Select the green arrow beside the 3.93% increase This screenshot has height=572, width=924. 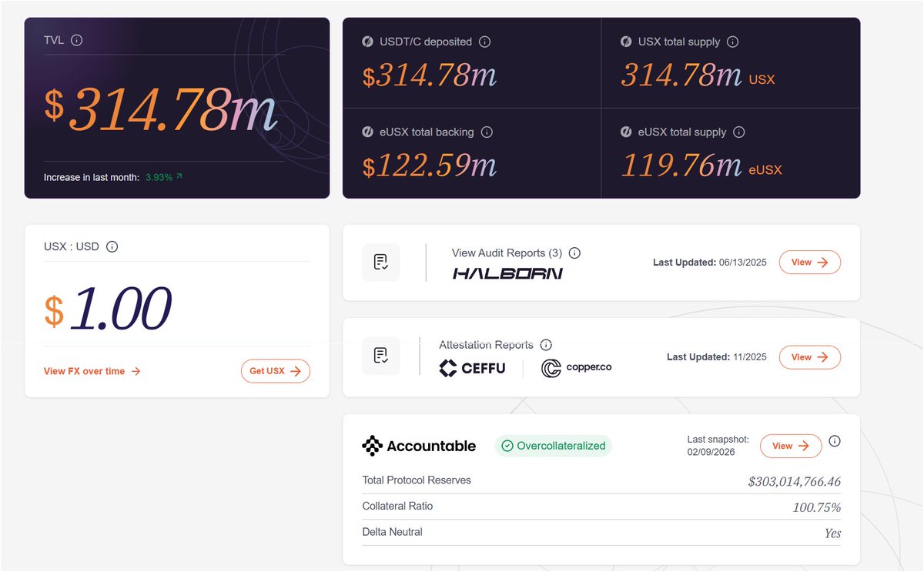179,176
